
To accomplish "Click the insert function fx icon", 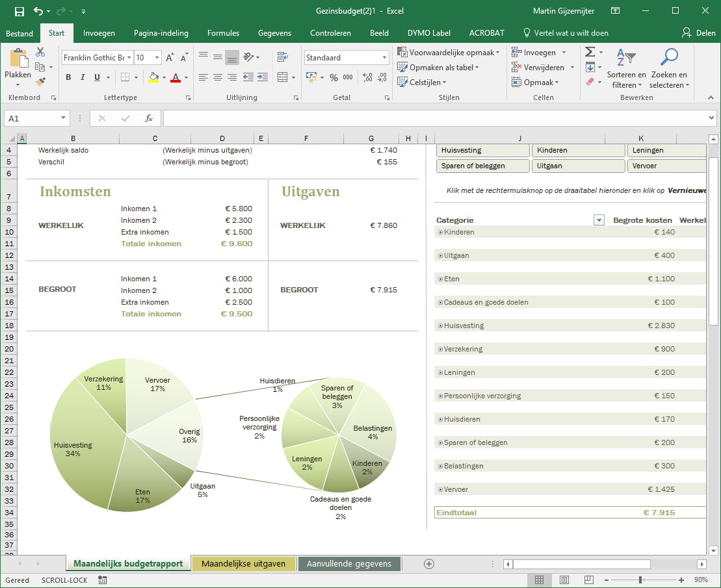I will [149, 118].
